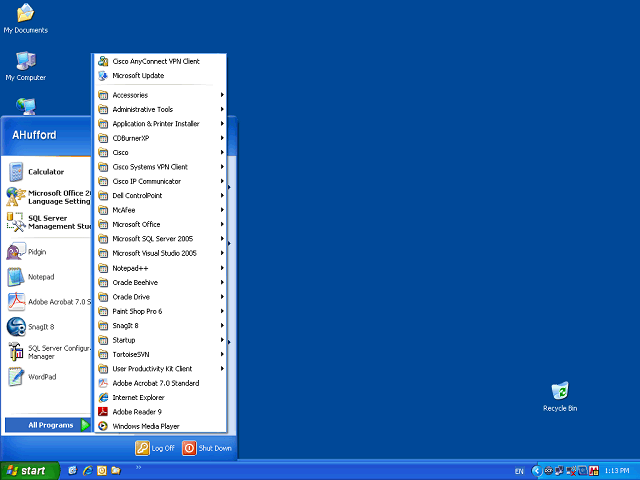
Task: Select Recycle Bin on desktop
Action: (x=560, y=396)
